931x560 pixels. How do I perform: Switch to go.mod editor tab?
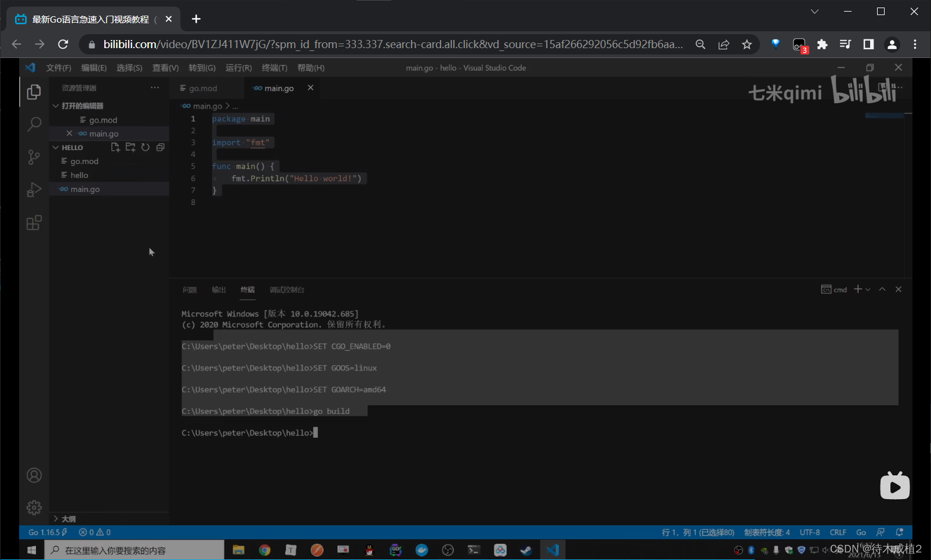click(x=202, y=88)
